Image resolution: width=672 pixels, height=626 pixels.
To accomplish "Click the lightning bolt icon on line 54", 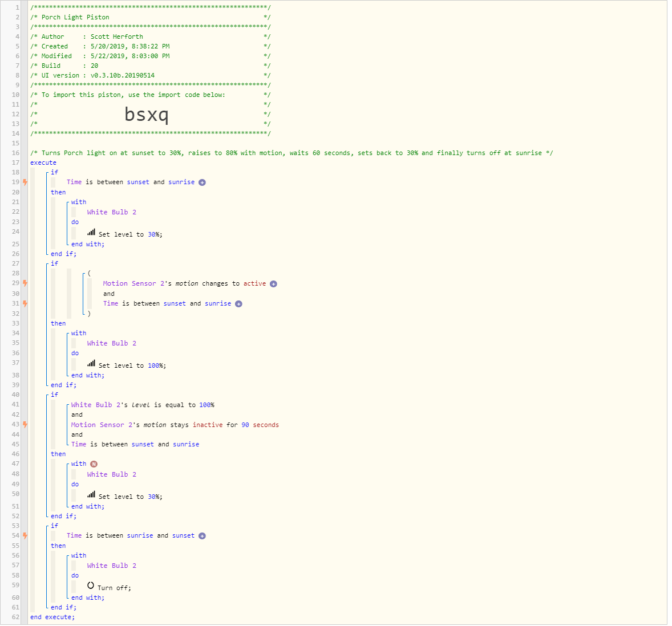I will (25, 536).
